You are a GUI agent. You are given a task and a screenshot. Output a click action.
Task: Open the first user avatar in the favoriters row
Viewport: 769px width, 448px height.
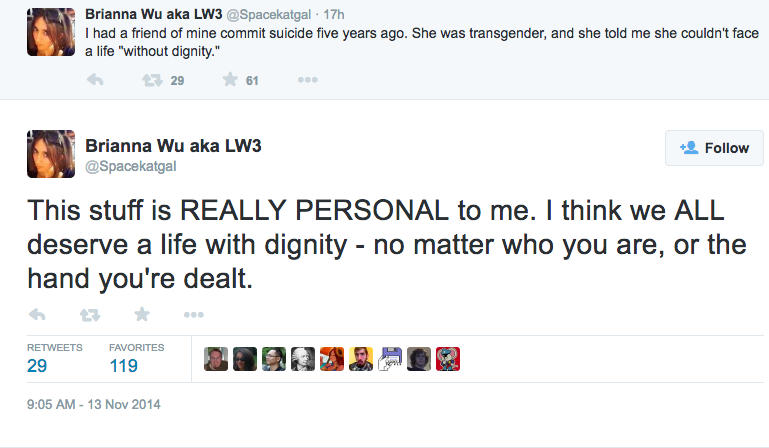(216, 359)
